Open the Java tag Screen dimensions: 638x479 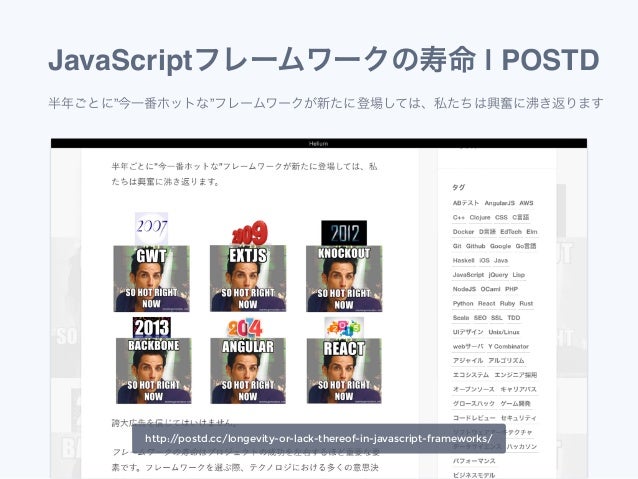pyautogui.click(x=501, y=260)
